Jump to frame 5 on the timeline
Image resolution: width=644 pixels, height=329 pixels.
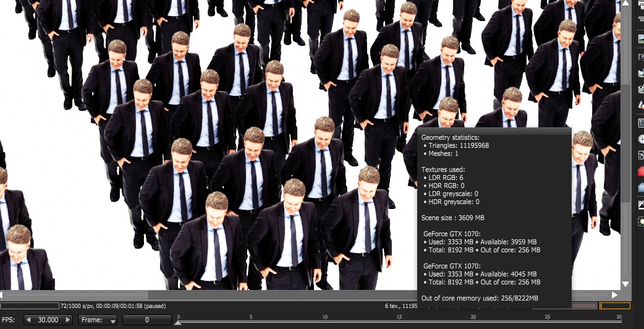251,317
